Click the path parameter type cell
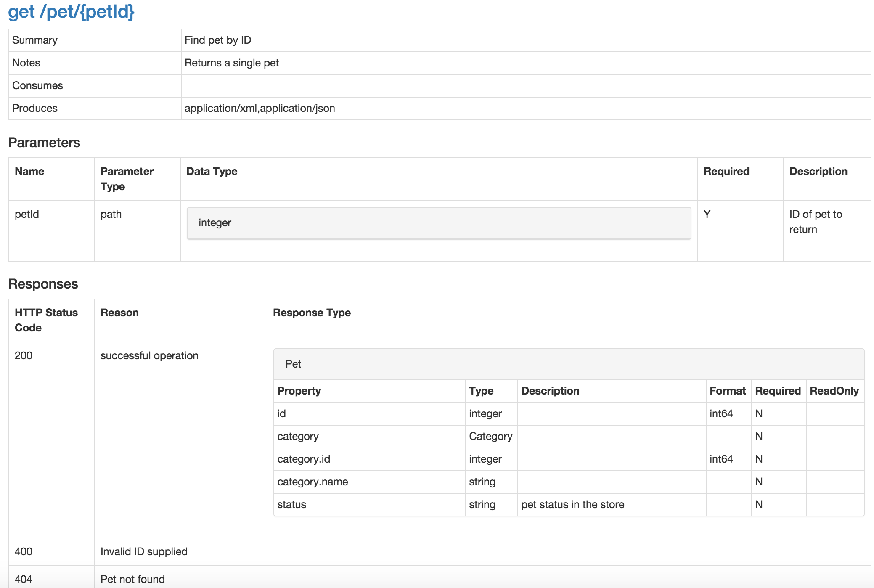 (111, 215)
